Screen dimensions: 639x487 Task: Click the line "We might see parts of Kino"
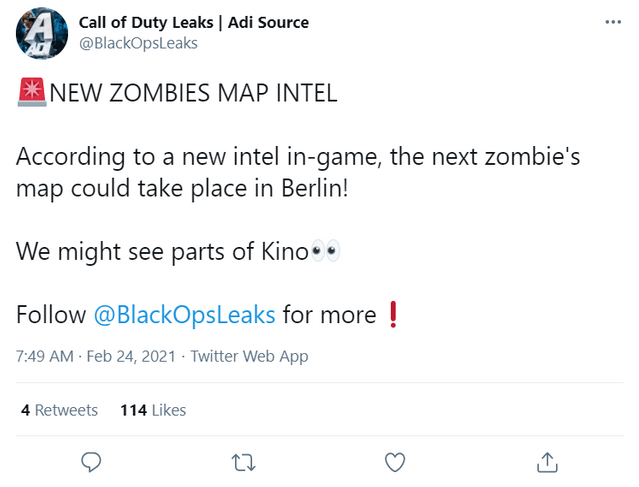pos(162,251)
